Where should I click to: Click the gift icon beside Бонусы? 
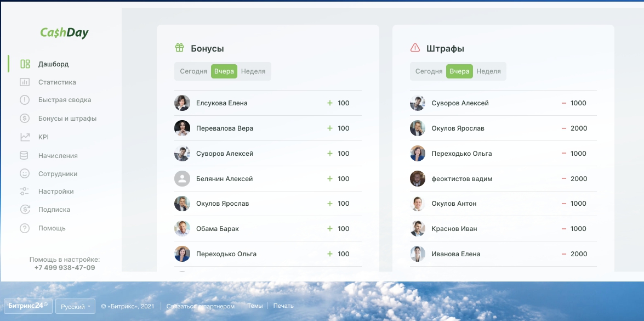coord(179,48)
